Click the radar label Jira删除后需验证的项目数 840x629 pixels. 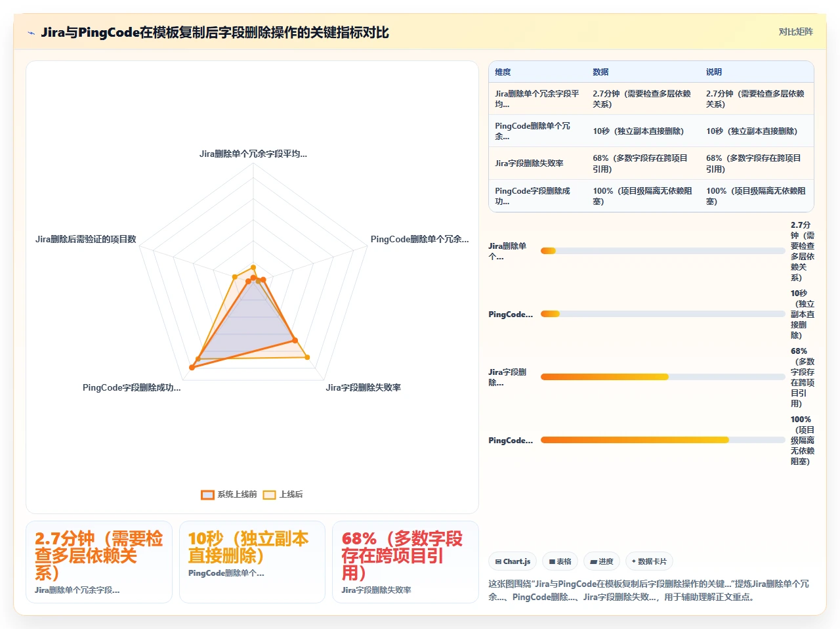pyautogui.click(x=86, y=239)
